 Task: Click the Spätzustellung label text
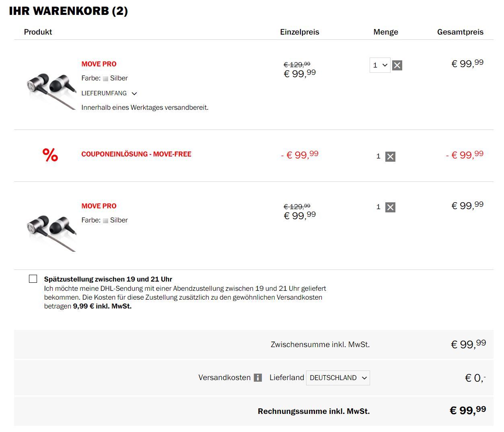[108, 279]
